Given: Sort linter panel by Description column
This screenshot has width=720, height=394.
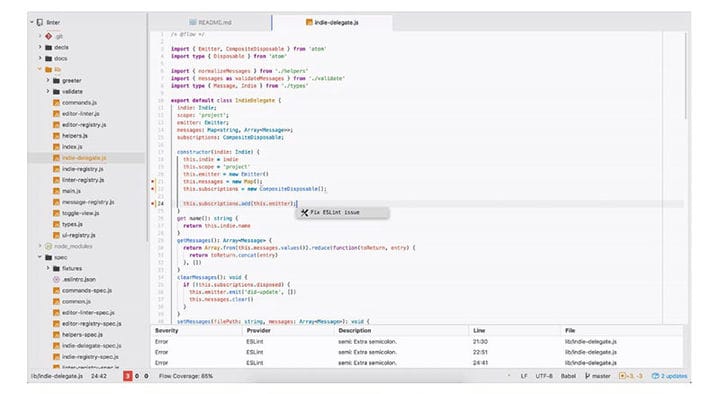Looking at the screenshot, I should click(354, 331).
